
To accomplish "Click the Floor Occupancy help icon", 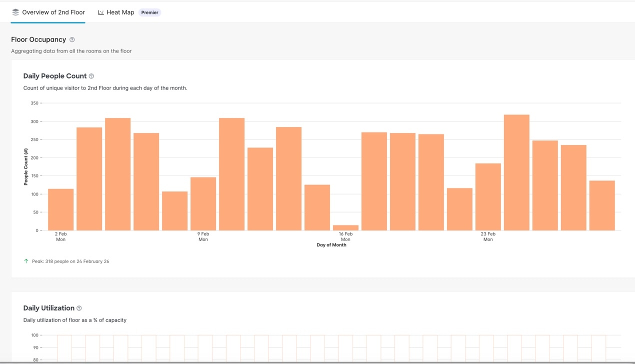I will click(x=72, y=39).
